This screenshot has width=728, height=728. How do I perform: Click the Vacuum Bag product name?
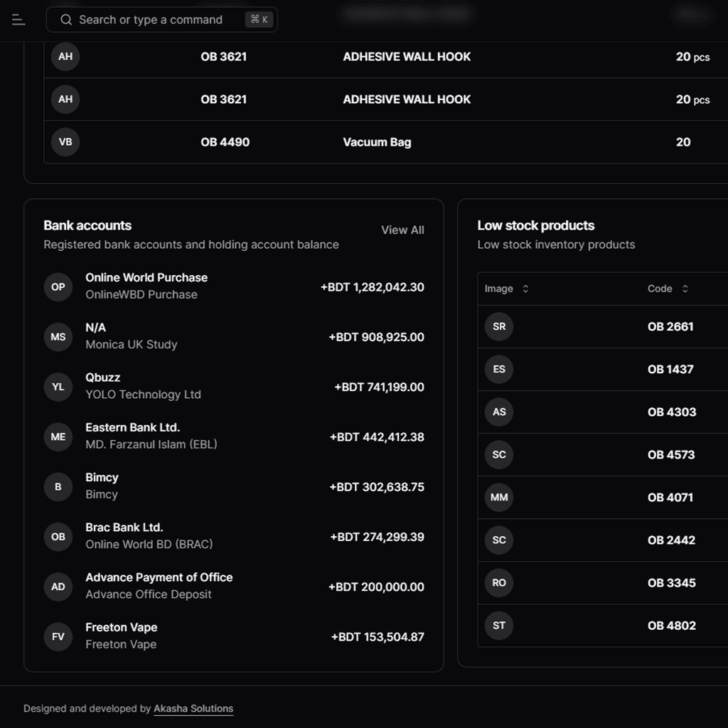click(x=377, y=141)
